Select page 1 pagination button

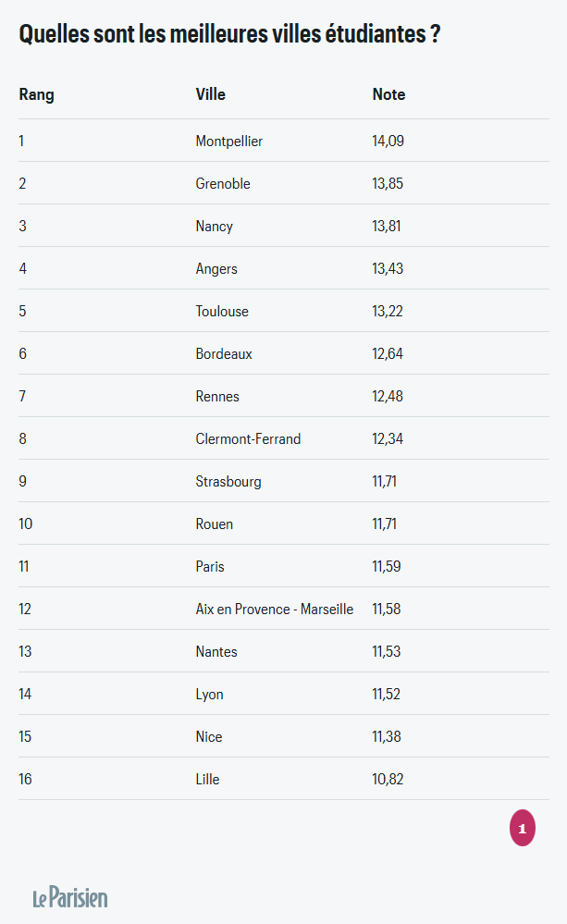point(523,828)
